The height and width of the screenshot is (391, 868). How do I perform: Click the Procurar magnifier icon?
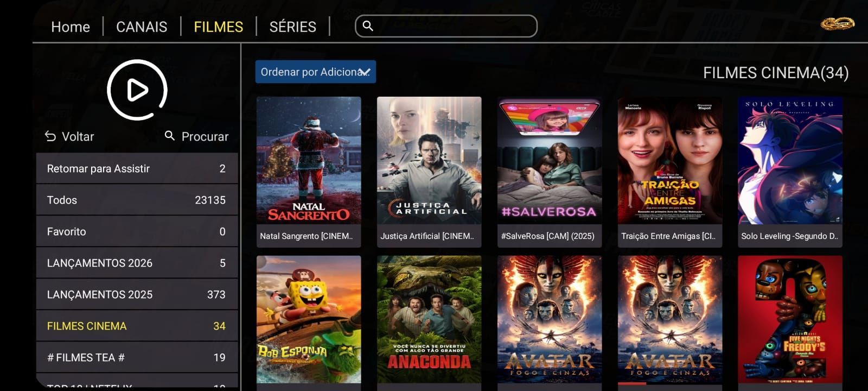click(170, 136)
